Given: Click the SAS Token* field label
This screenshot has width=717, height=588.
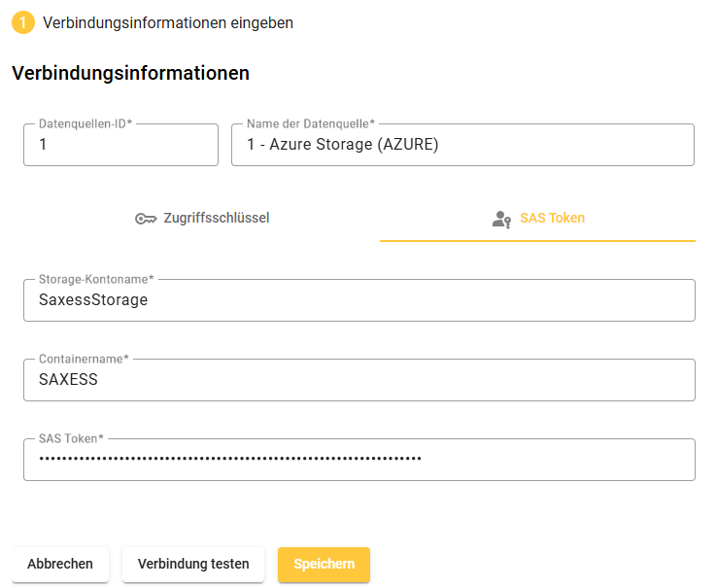Looking at the screenshot, I should [71, 438].
